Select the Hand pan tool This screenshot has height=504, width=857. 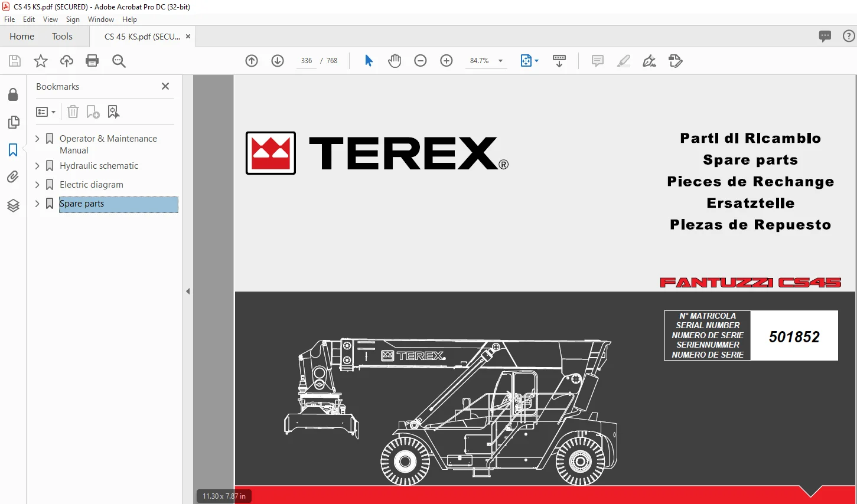[x=395, y=61]
